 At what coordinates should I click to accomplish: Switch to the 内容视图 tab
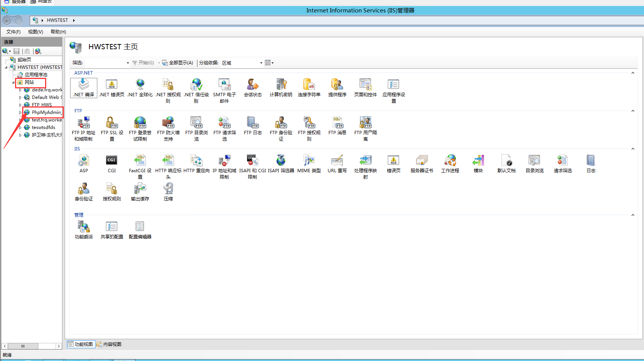click(109, 344)
